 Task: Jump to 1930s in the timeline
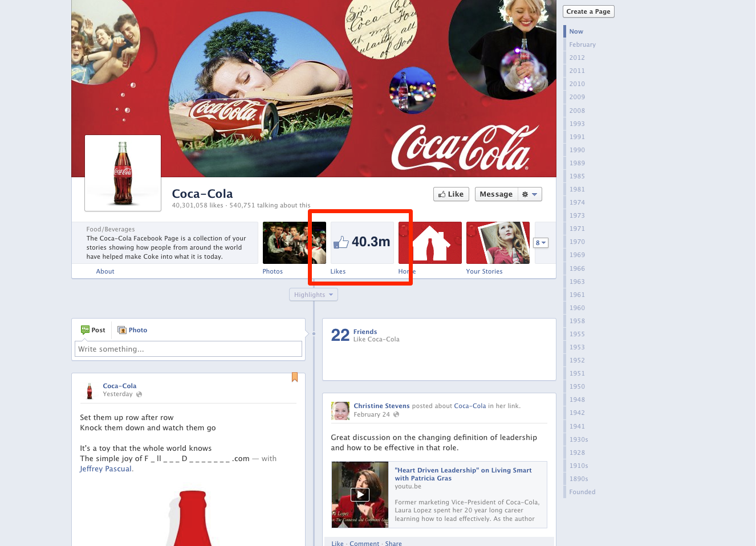pos(579,439)
